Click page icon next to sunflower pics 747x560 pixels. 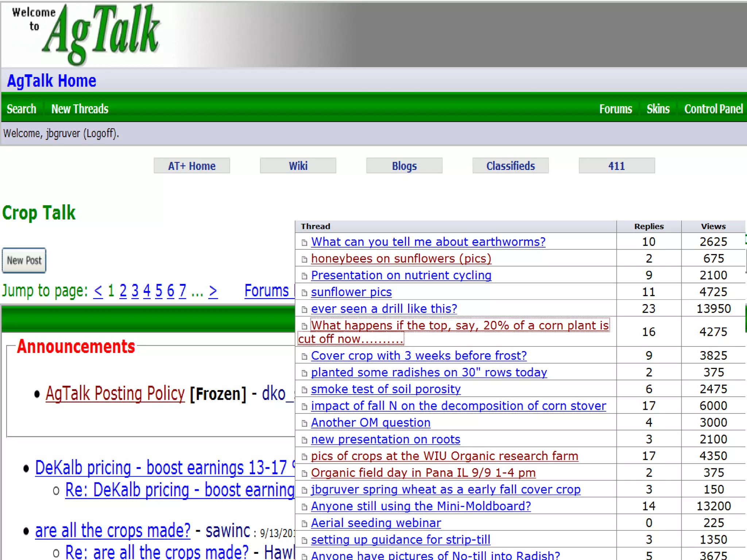coord(305,293)
